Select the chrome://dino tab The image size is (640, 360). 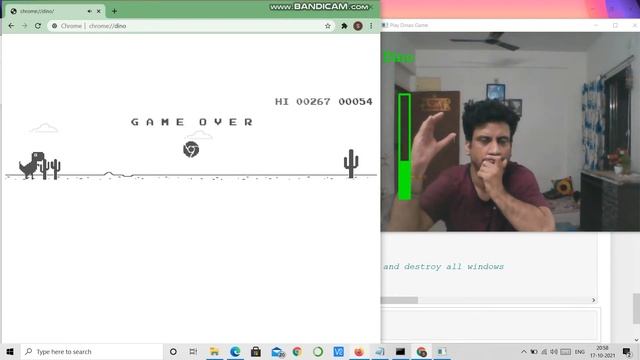(55, 11)
